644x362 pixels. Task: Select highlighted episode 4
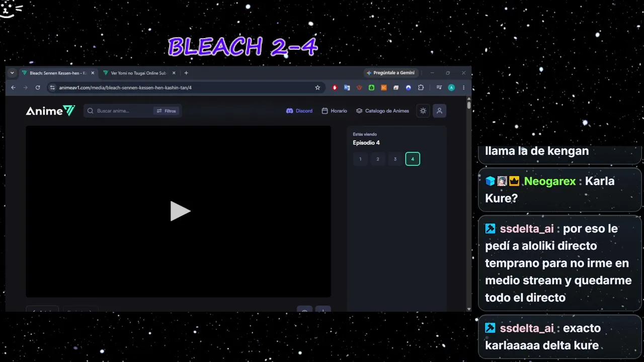[413, 159]
